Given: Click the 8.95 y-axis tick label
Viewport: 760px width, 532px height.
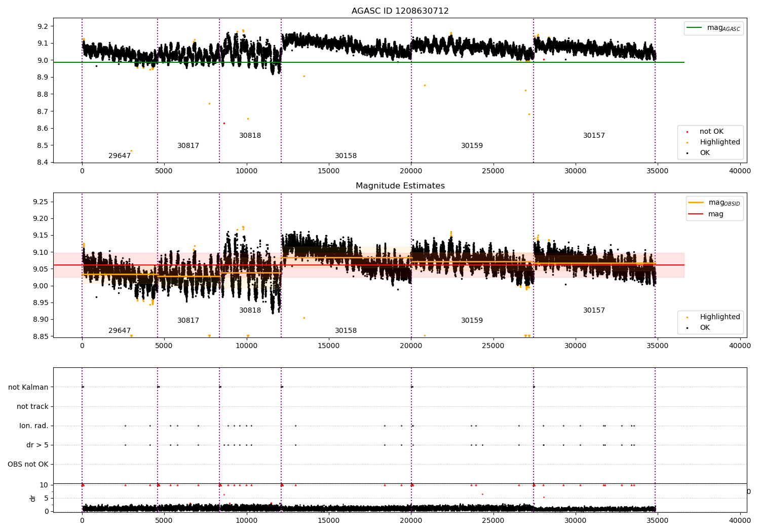Looking at the screenshot, I should [x=41, y=303].
